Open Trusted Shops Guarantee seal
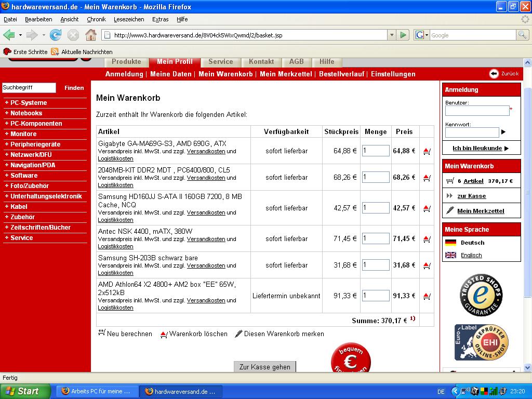The height and width of the screenshot is (399, 532). (481, 295)
